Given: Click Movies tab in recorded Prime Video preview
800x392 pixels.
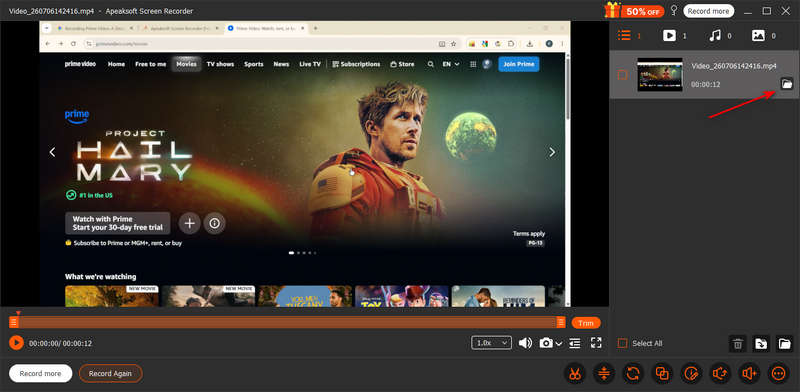Looking at the screenshot, I should 186,64.
